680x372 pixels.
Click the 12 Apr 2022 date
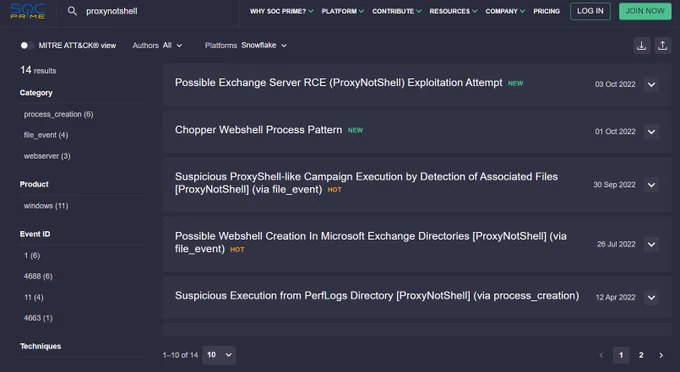coord(615,297)
